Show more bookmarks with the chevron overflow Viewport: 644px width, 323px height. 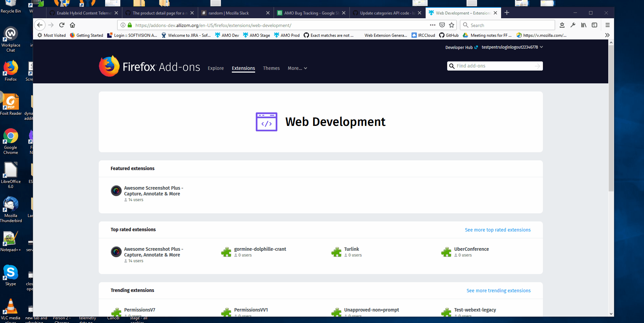coord(607,35)
